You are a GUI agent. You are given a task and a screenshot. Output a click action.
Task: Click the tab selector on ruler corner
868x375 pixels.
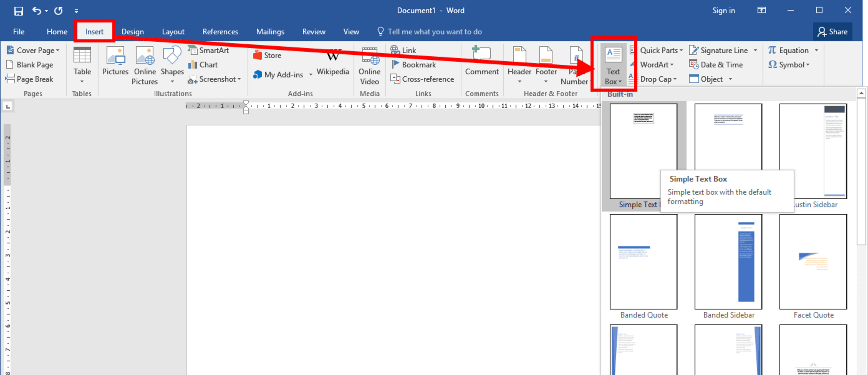pos(8,107)
